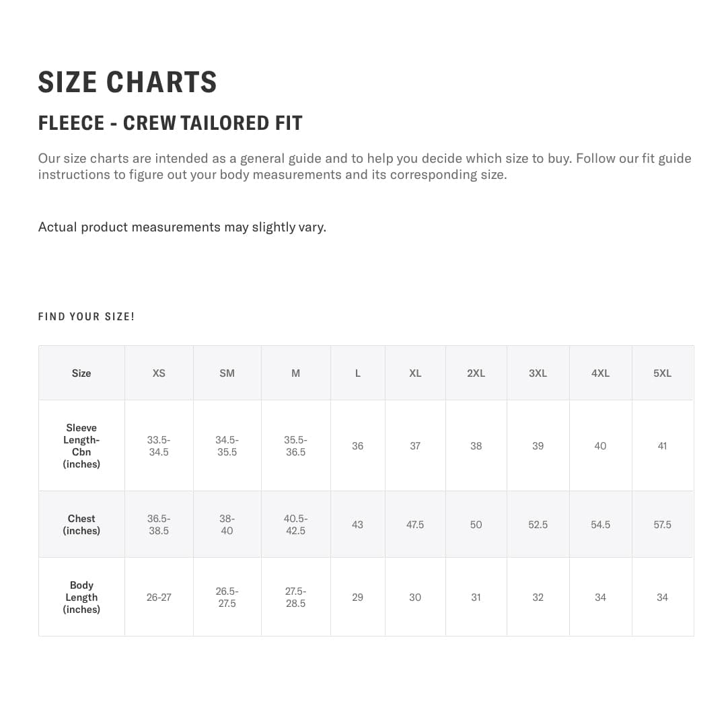
Task: Click the Sleeve Length-Cbn row label
Action: 81,445
